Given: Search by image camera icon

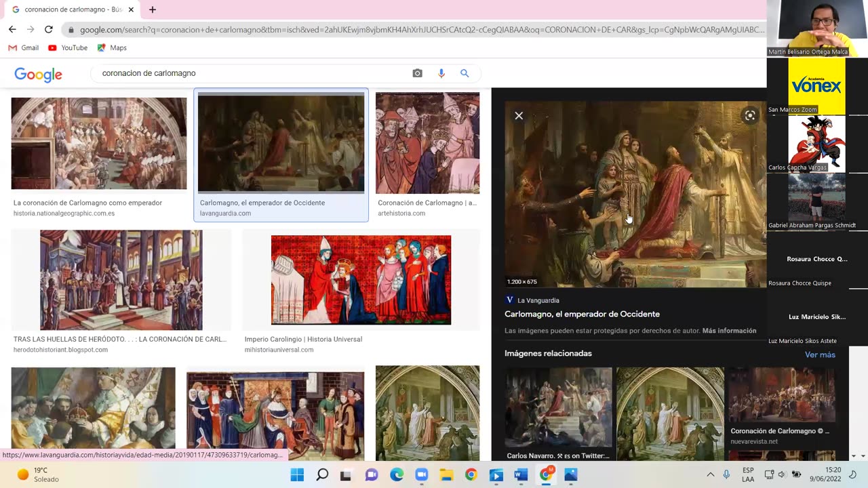Looking at the screenshot, I should tap(417, 73).
